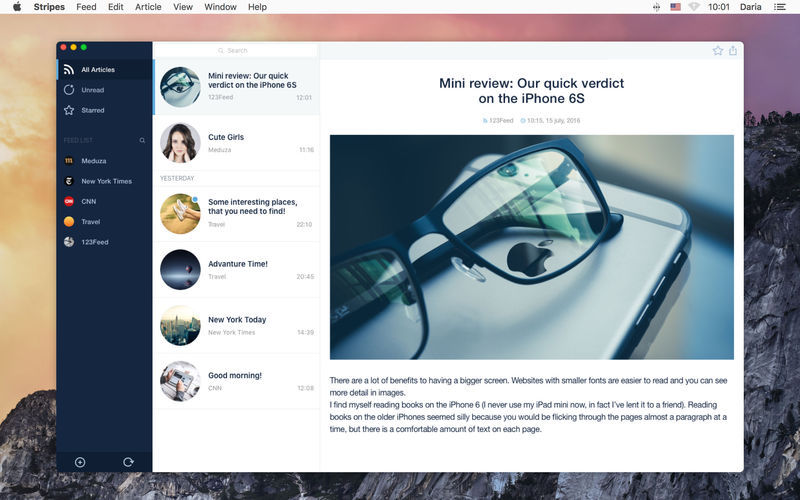800x500 pixels.
Task: Click the large glasses-on-iPhone article image
Action: (532, 247)
